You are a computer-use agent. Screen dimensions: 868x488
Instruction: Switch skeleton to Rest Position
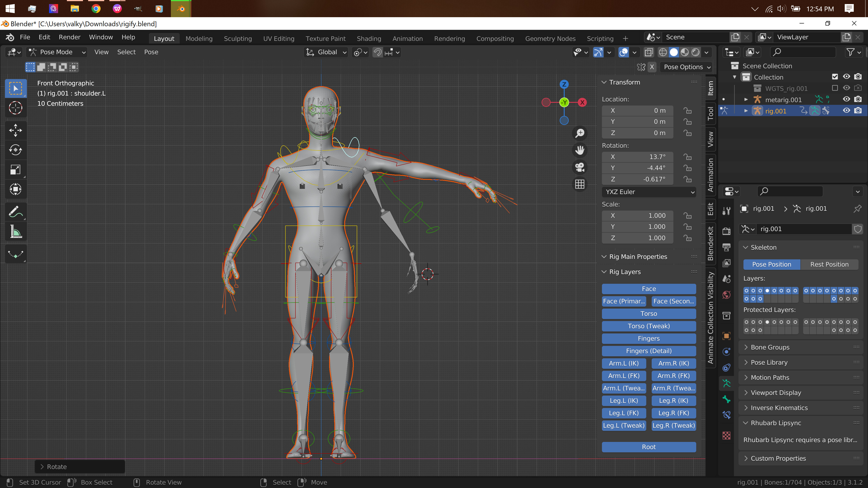tap(829, 264)
